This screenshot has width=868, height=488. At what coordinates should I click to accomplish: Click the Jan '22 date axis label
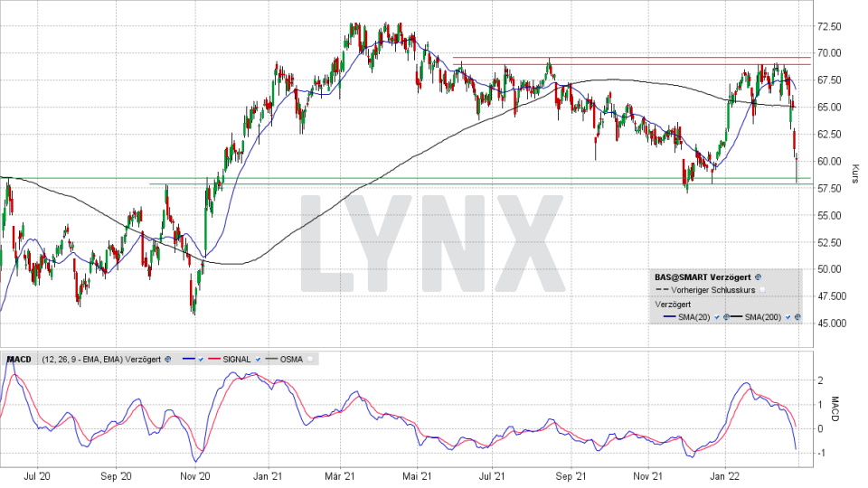click(x=725, y=476)
